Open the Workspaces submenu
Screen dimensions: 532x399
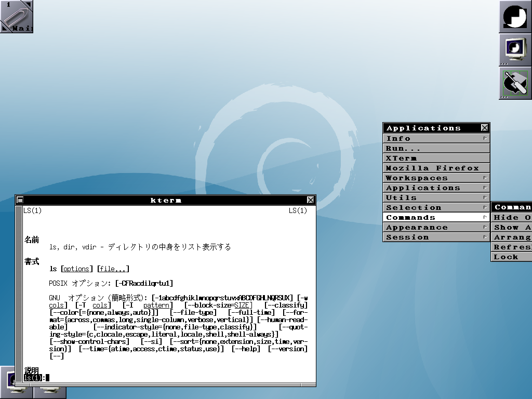[436, 178]
